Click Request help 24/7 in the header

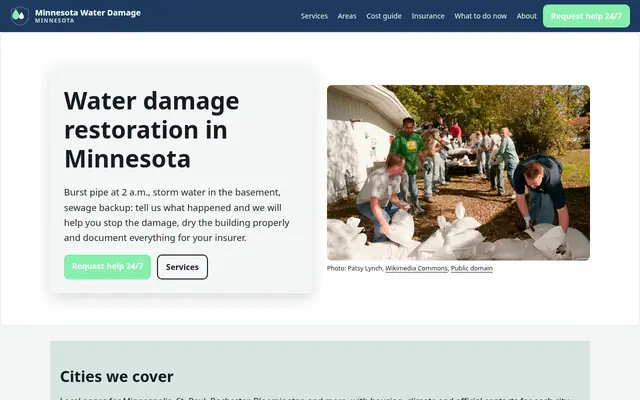[x=586, y=16]
